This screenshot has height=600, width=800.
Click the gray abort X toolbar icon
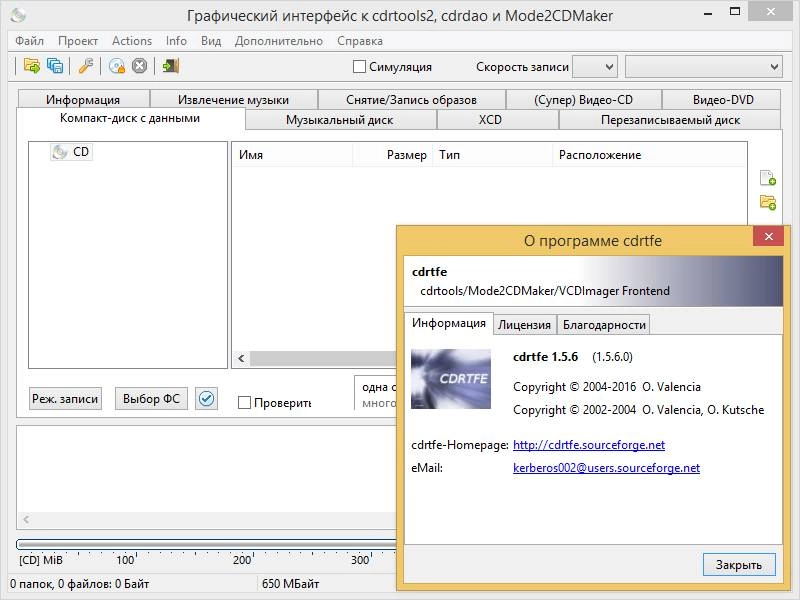[x=139, y=66]
